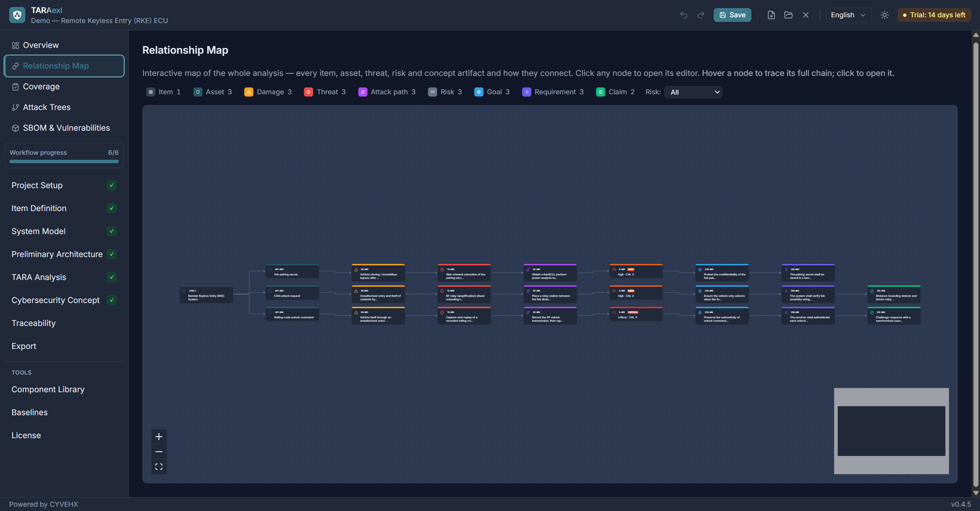The height and width of the screenshot is (511, 980).
Task: Open the Rolling-code unlock command asset node
Action: click(292, 314)
